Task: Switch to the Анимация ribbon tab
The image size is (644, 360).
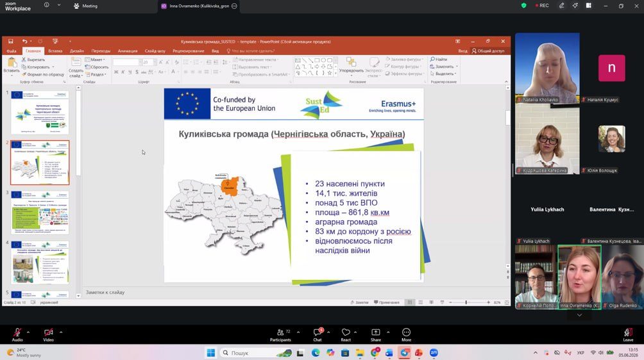Action: (128, 51)
